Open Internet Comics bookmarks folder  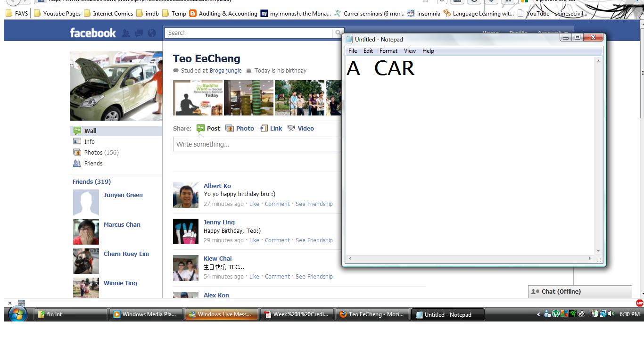click(108, 13)
